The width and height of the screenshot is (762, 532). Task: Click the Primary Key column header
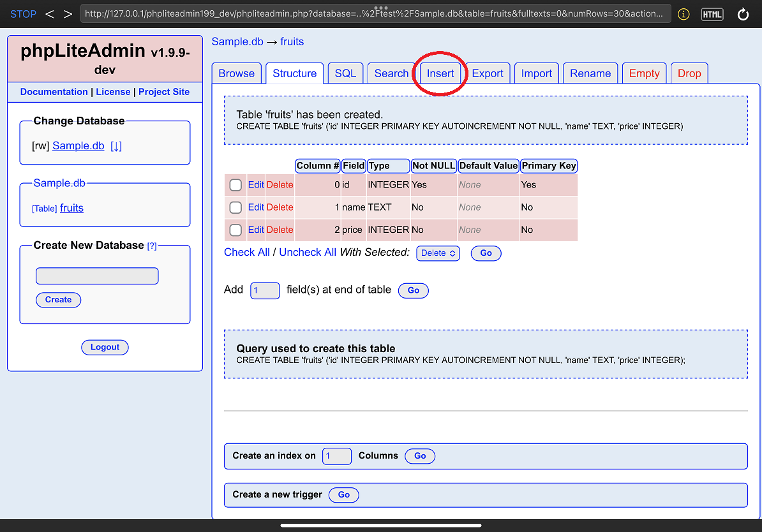(549, 166)
